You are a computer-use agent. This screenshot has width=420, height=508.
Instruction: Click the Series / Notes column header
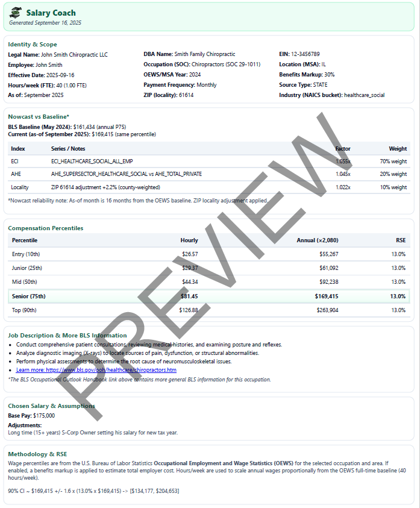68,149
